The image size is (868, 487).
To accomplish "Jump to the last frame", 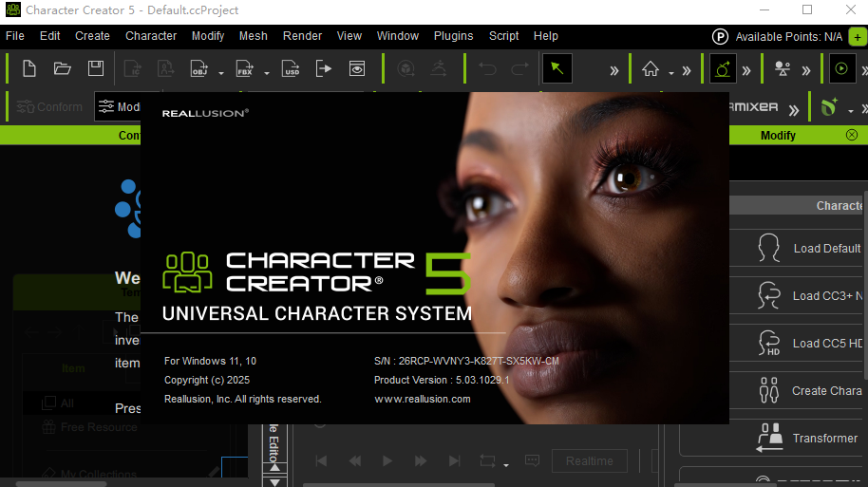I will click(x=454, y=461).
